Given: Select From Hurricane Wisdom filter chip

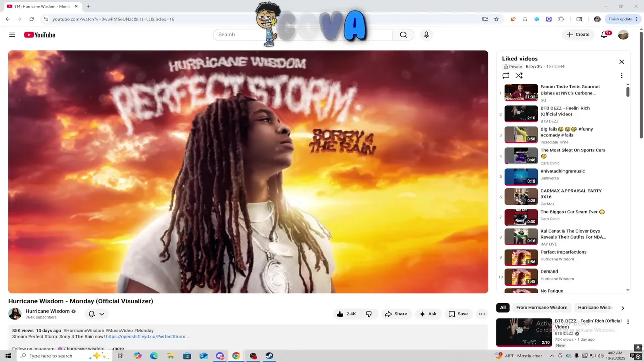Looking at the screenshot, I should pyautogui.click(x=541, y=308).
